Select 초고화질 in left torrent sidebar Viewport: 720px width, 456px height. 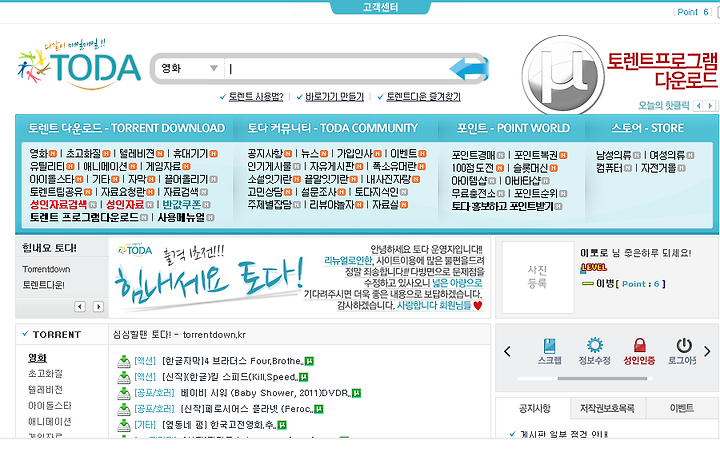pos(45,374)
